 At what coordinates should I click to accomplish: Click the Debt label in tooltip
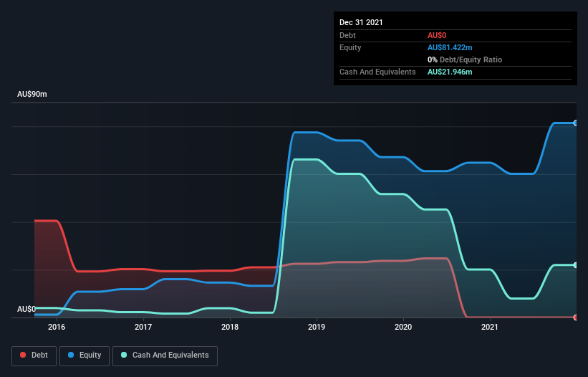(x=347, y=35)
